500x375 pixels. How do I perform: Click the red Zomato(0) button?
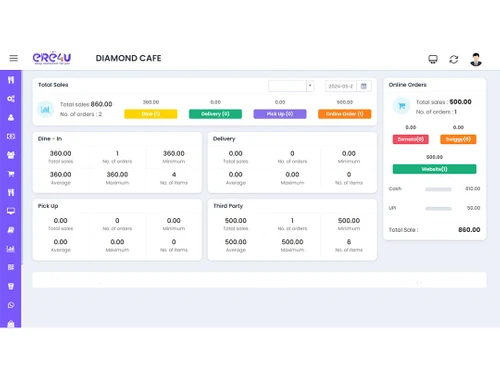click(411, 139)
